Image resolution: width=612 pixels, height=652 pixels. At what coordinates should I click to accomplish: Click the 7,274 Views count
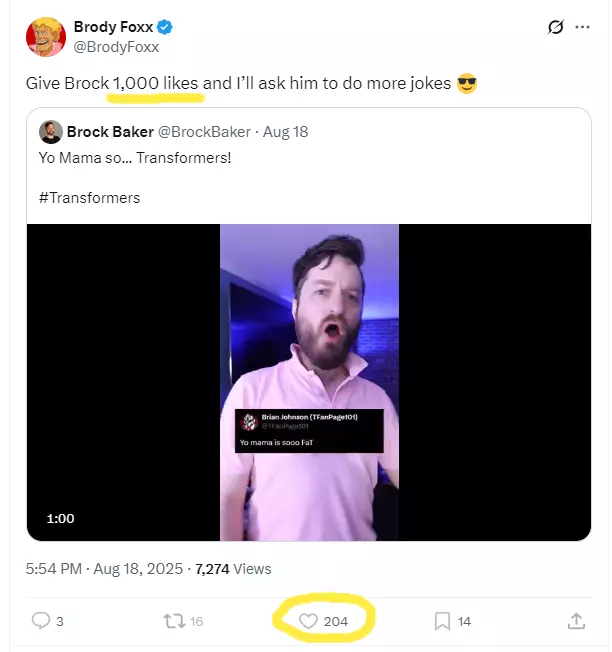(x=234, y=568)
